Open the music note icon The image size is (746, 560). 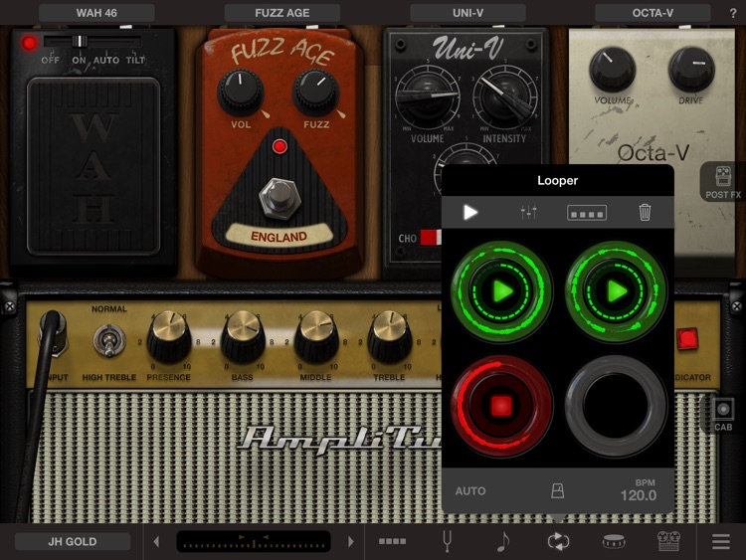[x=503, y=541]
